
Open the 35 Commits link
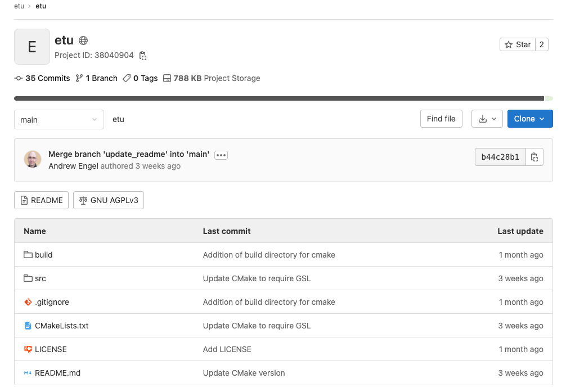coord(42,78)
